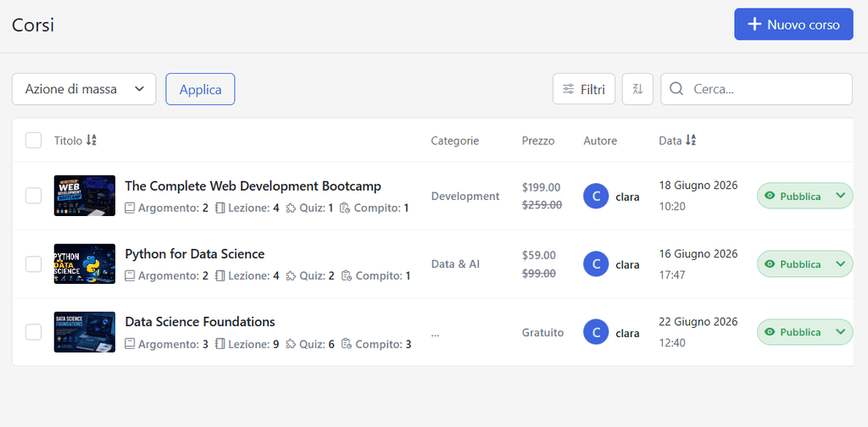The width and height of the screenshot is (868, 427).
Task: Expand Pubblica status chevron for Data Science Foundations
Action: 841,331
